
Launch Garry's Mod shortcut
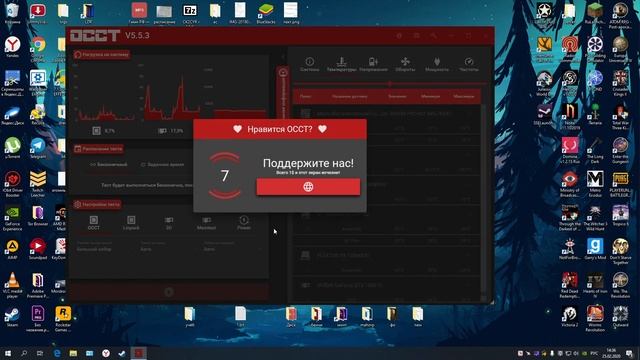[x=595, y=249]
